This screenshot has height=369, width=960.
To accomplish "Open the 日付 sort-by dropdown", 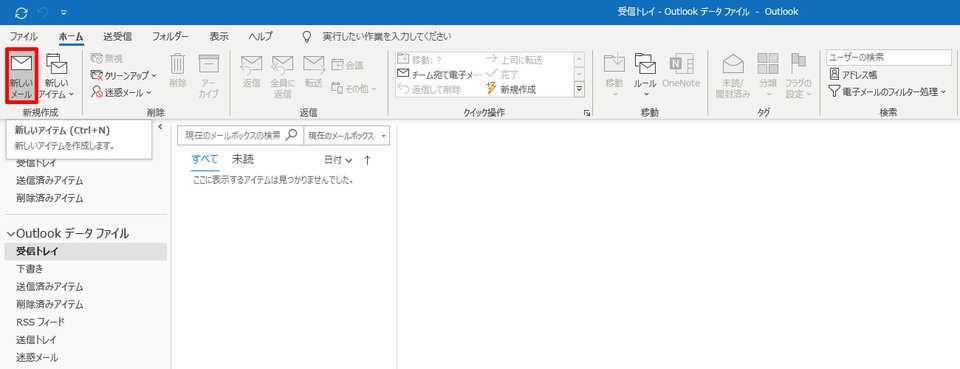I will 338,160.
